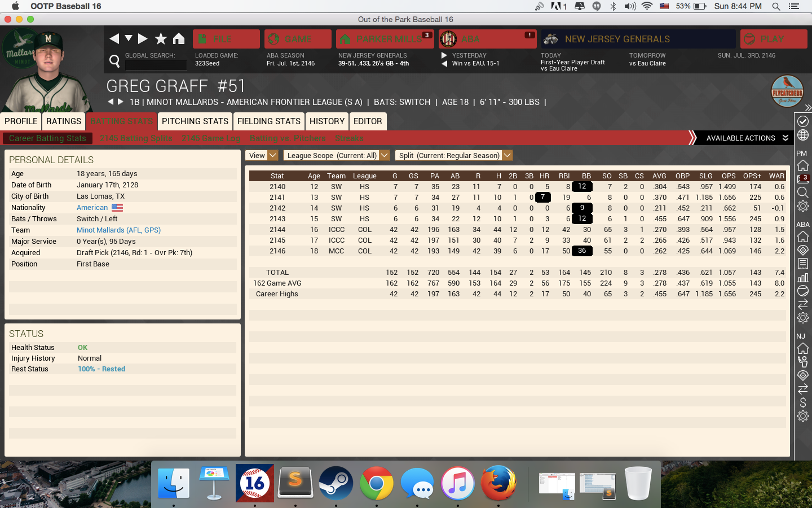Switch to the Pitching Stats tab
812x508 pixels.
click(195, 121)
